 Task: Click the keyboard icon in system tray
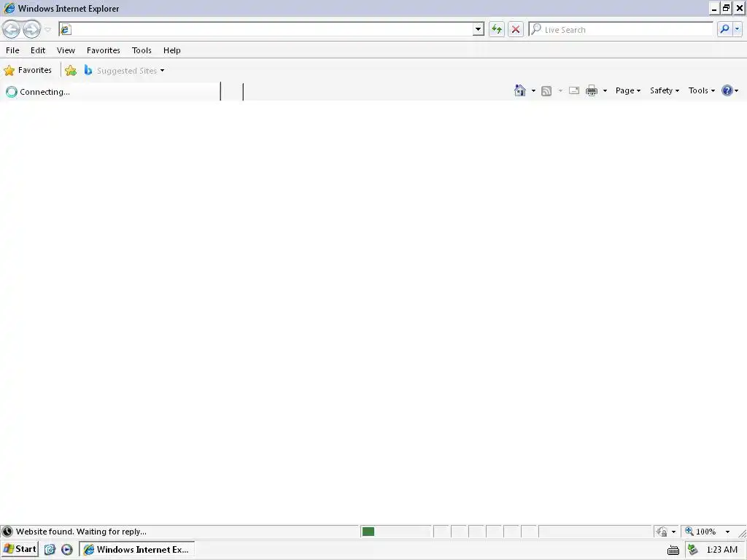pyautogui.click(x=673, y=551)
